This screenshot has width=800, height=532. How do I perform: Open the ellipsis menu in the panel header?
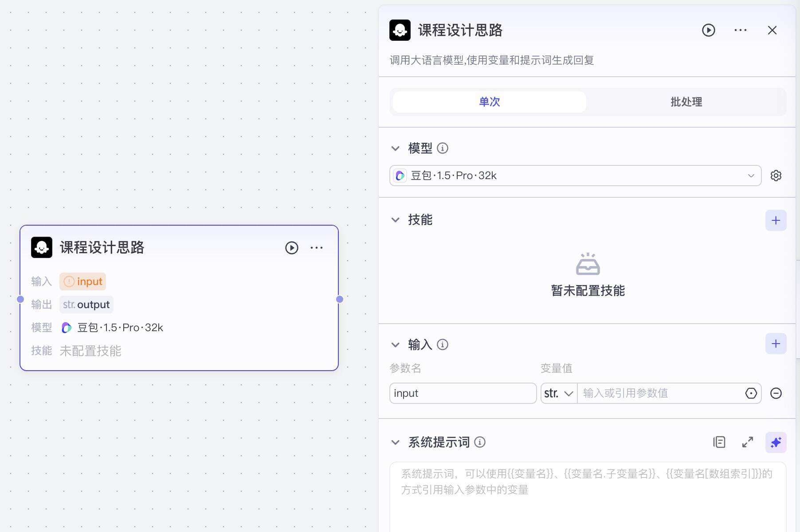740,30
